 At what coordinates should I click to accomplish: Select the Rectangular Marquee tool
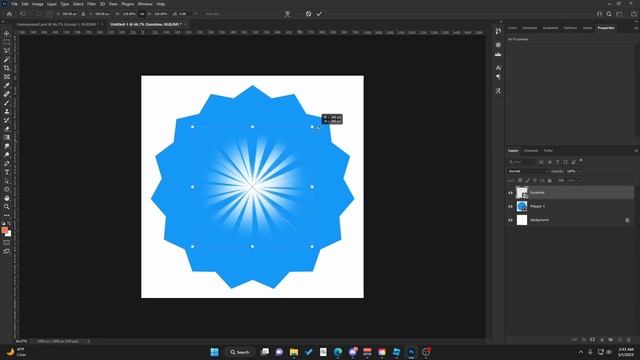click(x=7, y=42)
